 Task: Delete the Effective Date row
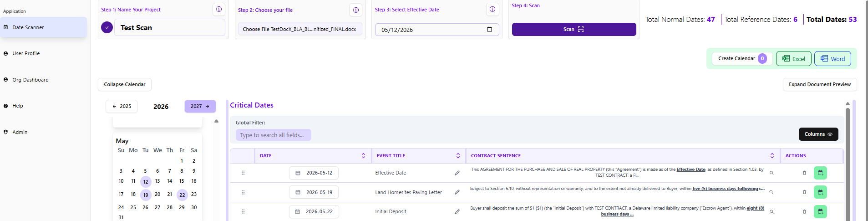pyautogui.click(x=804, y=173)
